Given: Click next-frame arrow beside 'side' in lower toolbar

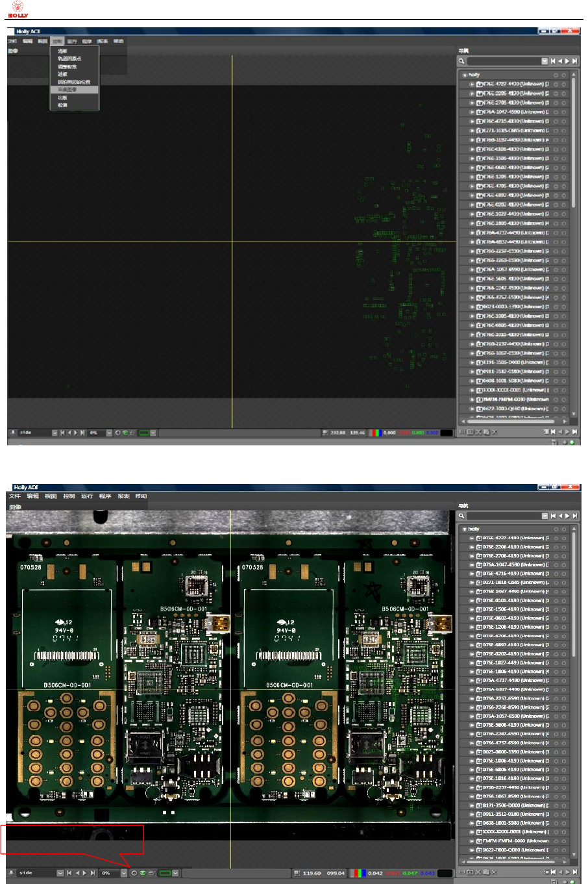Looking at the screenshot, I should click(x=85, y=873).
